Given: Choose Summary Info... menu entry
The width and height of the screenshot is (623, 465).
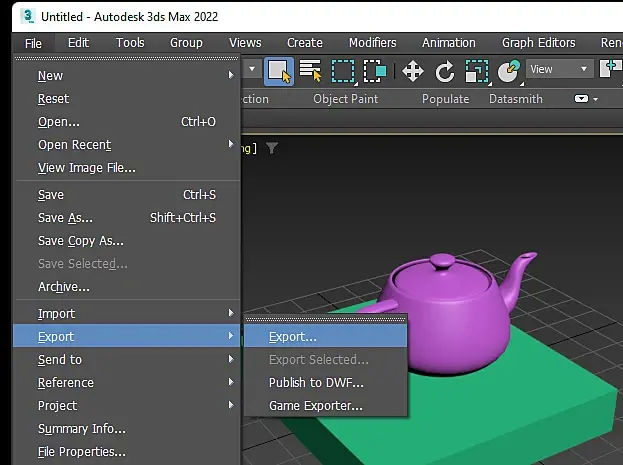Looking at the screenshot, I should point(127,429).
